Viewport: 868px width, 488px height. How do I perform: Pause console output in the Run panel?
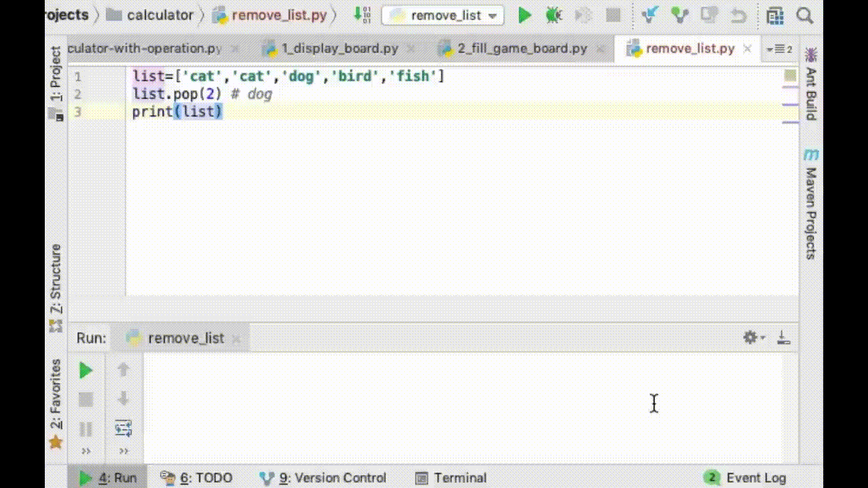pos(85,428)
